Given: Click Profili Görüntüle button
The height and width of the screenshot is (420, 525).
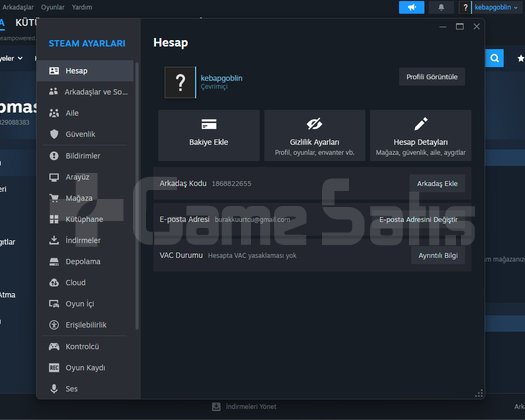Looking at the screenshot, I should pos(432,77).
